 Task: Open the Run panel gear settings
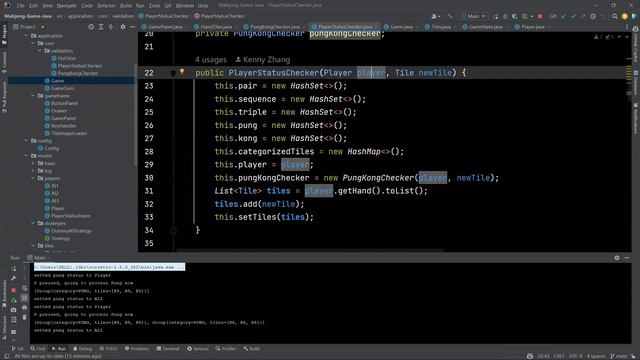tap(617, 258)
